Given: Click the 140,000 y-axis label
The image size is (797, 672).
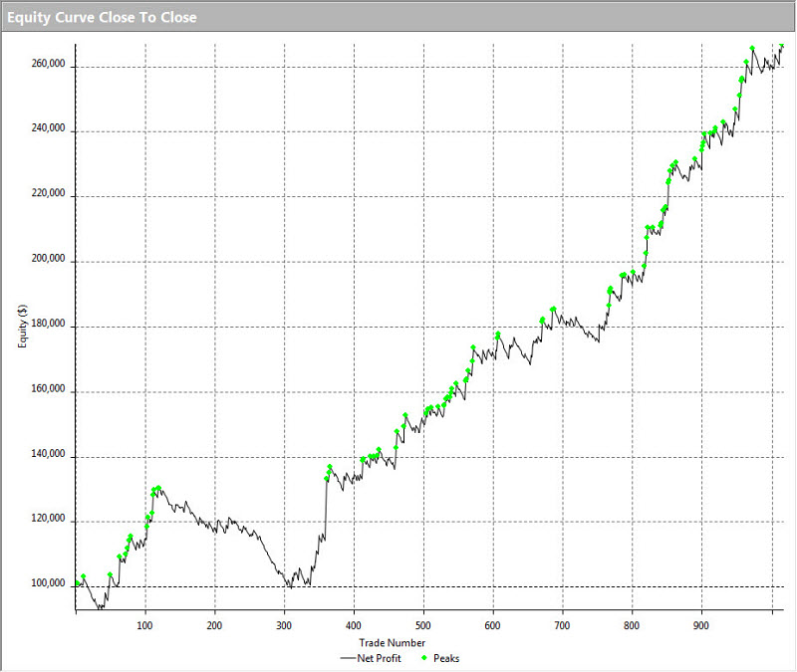Looking at the screenshot, I should point(48,454).
